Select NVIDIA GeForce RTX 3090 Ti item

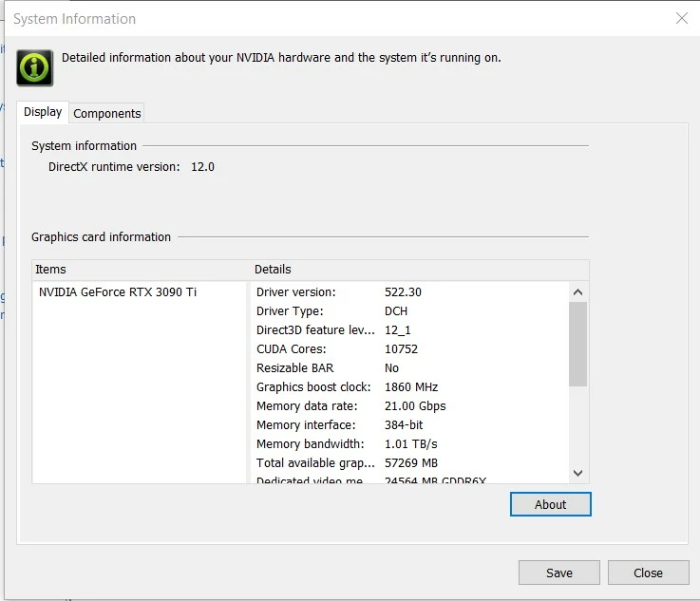click(118, 291)
